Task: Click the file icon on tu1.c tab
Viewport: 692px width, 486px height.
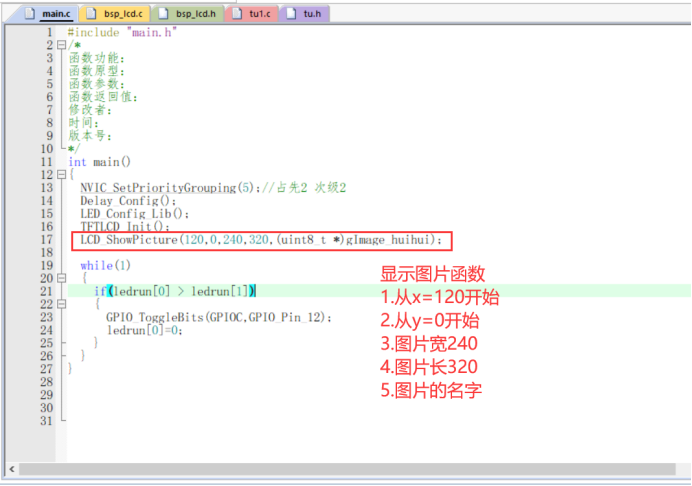Action: coord(237,14)
